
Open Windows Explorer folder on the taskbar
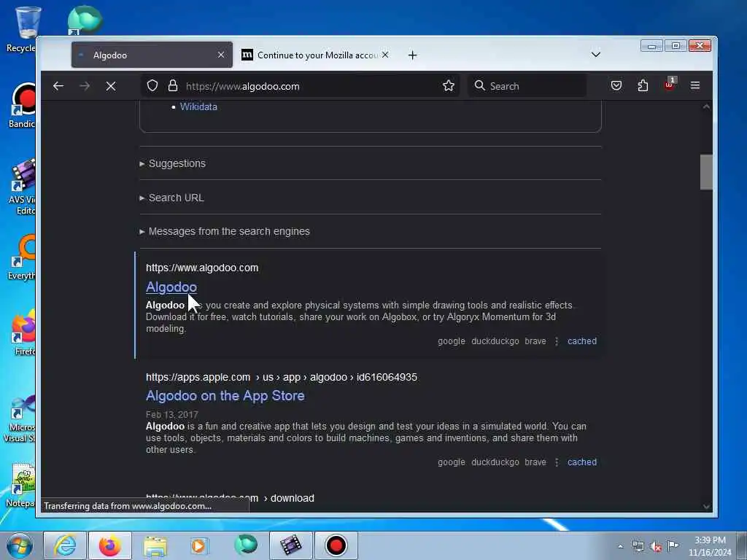pyautogui.click(x=155, y=545)
